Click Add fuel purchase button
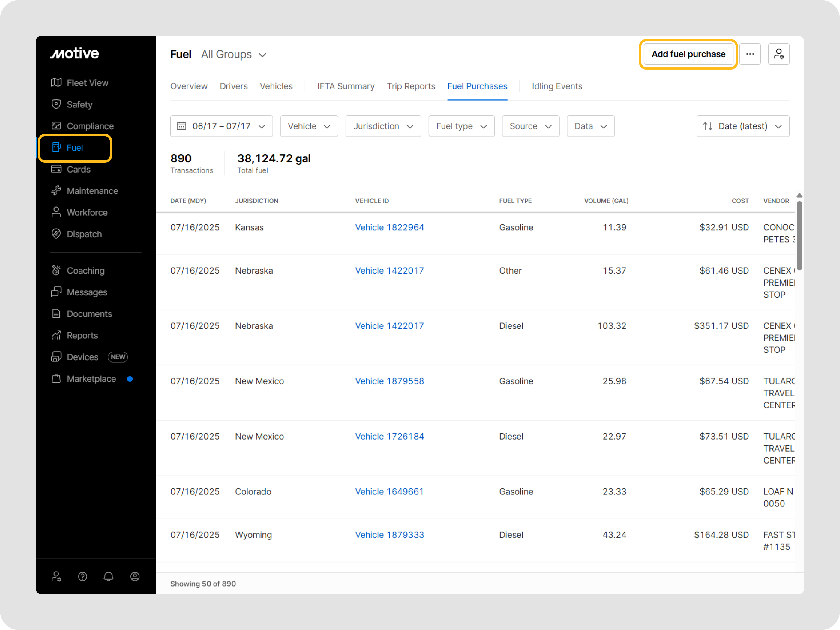 click(688, 54)
